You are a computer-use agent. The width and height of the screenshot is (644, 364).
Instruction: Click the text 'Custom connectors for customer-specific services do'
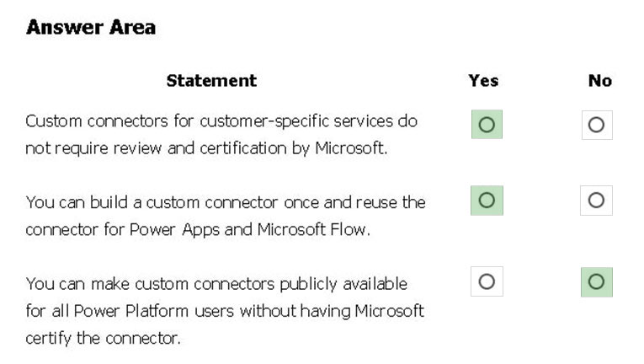coord(221,121)
